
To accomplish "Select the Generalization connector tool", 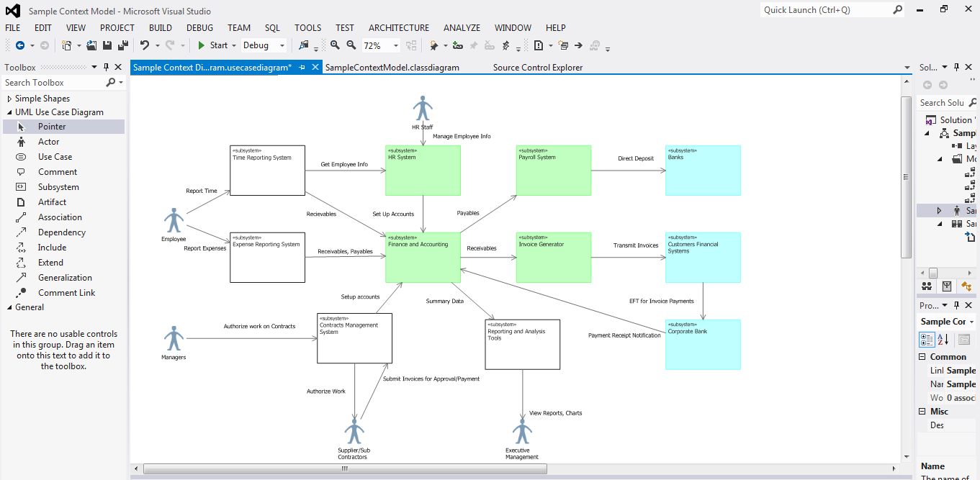I will [65, 278].
